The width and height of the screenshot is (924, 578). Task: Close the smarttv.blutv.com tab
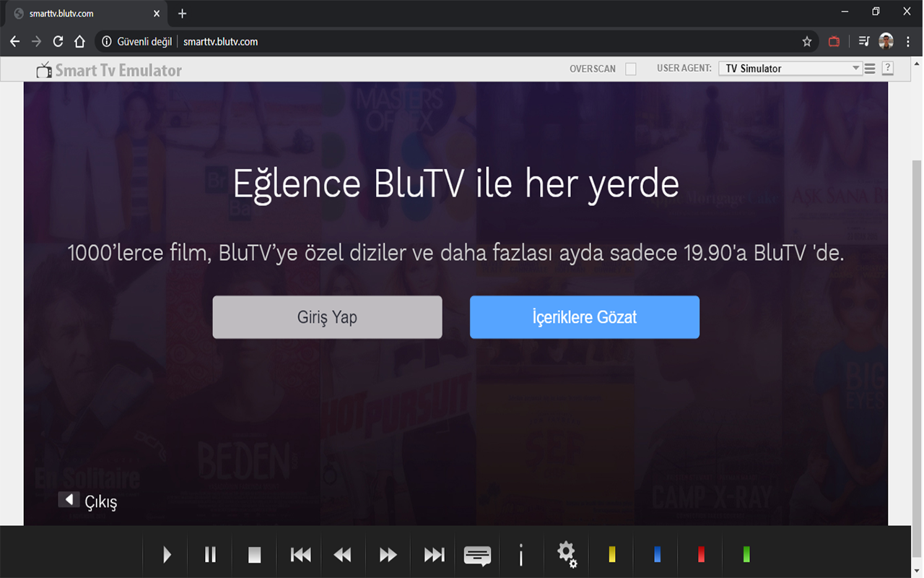(x=157, y=14)
